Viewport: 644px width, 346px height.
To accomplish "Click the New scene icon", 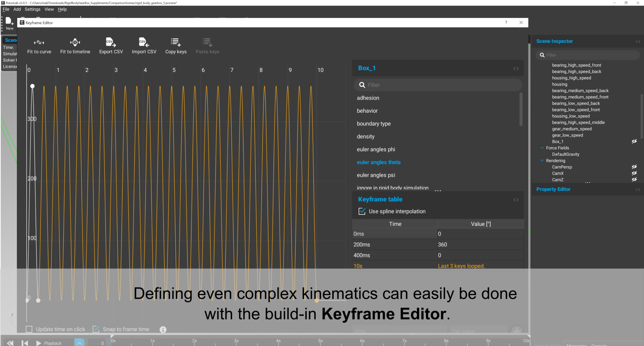I will pos(9,21).
